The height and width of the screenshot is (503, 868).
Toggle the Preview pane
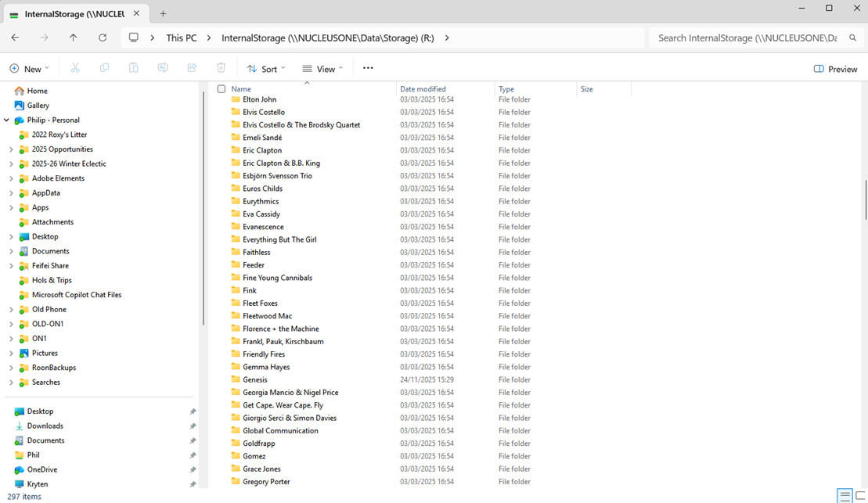click(835, 69)
